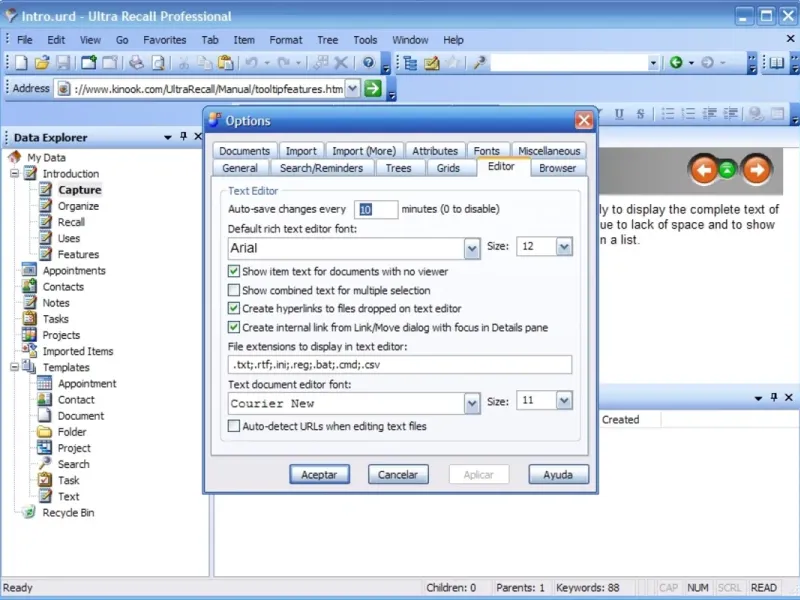Open the rich text font Size 12 dropdown
The image size is (800, 600).
coord(564,246)
